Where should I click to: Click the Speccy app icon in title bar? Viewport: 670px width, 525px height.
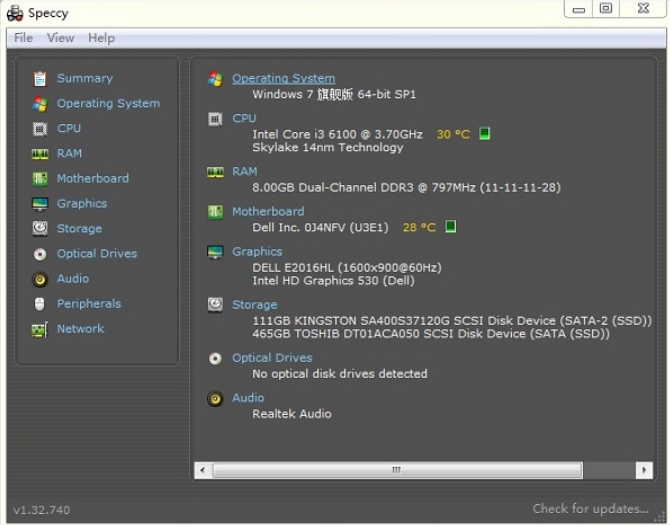[x=15, y=13]
